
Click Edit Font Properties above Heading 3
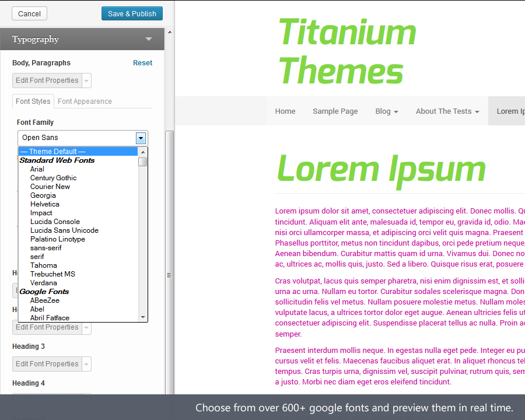point(47,327)
